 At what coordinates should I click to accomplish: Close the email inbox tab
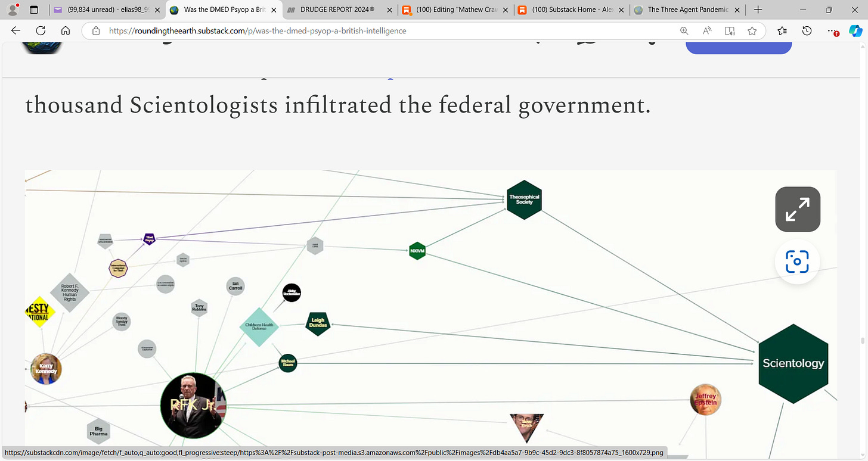click(x=157, y=10)
